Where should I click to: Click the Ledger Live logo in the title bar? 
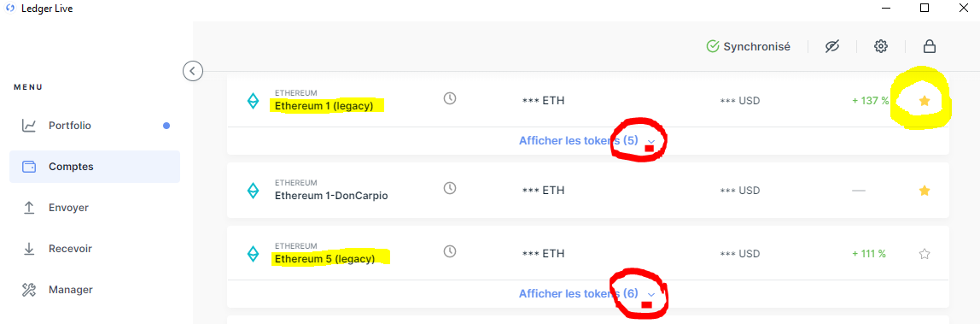[x=10, y=9]
